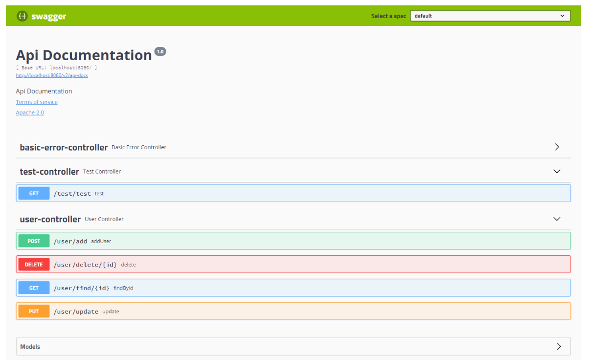Click the Swagger logo icon

[x=22, y=16]
